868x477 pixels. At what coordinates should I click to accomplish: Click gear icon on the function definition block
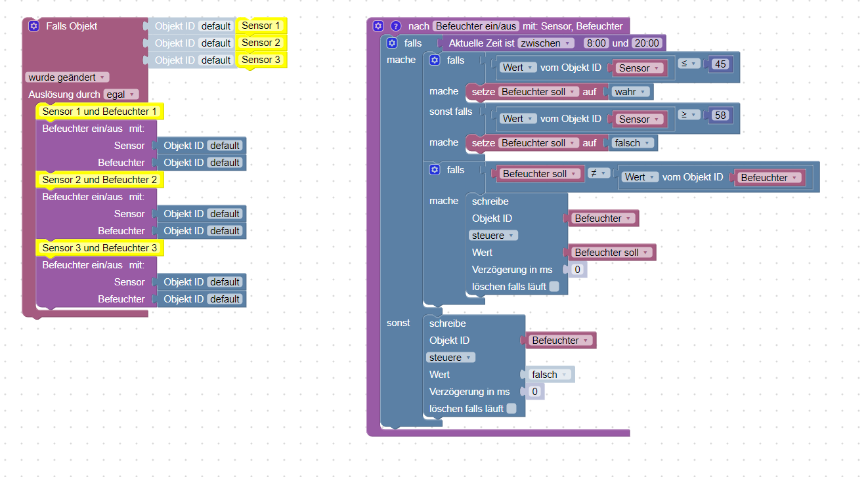point(378,26)
